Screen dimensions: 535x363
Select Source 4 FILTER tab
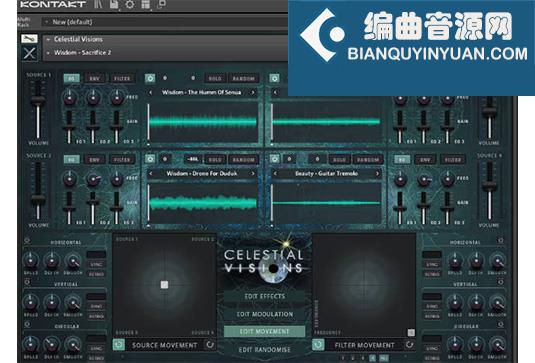(453, 160)
